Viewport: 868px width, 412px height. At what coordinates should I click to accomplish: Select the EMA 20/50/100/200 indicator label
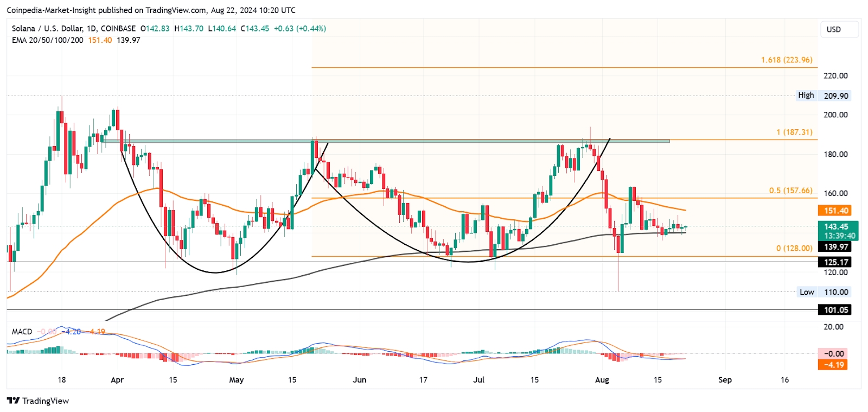(x=48, y=40)
